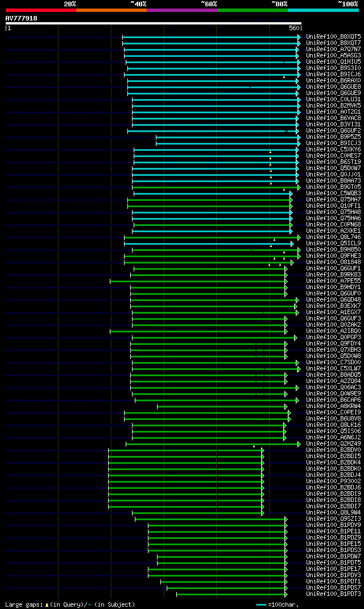
Task: Click the UniRef100_C0HES7 label
Action: (x=333, y=156)
